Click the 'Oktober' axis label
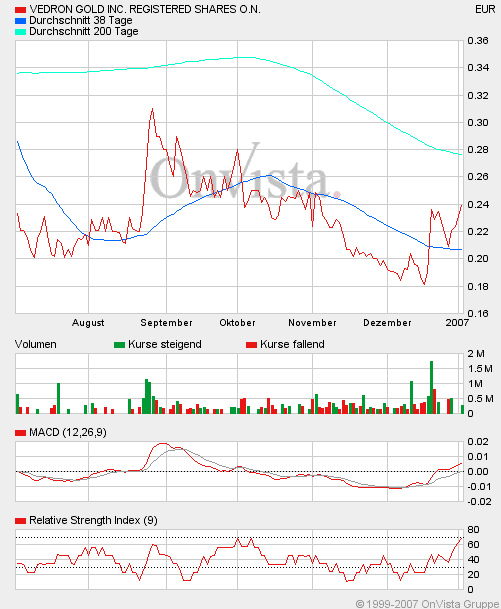Screen dimensions: 501x609 click(237, 323)
